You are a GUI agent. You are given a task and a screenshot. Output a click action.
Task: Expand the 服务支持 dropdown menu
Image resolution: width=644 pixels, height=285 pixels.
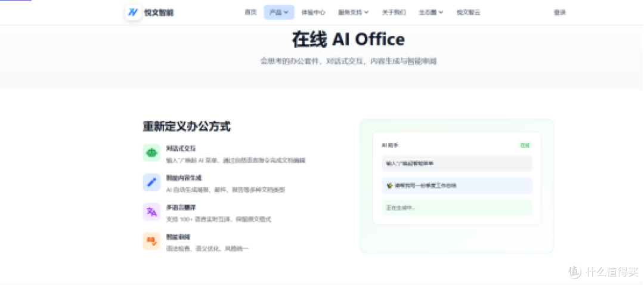353,13
